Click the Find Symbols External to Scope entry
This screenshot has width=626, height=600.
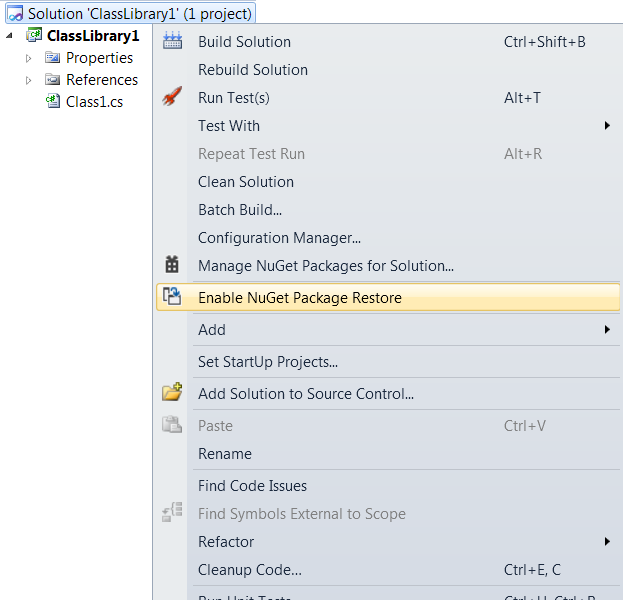click(x=388, y=514)
